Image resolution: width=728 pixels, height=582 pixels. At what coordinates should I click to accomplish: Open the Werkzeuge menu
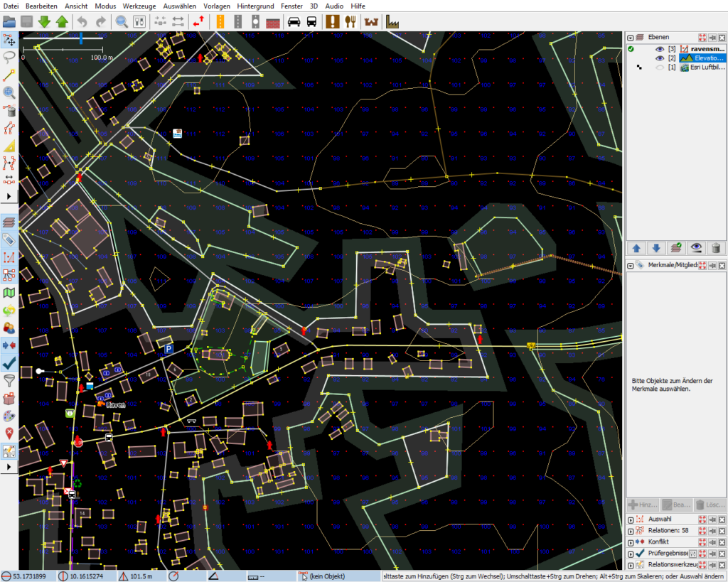click(139, 6)
